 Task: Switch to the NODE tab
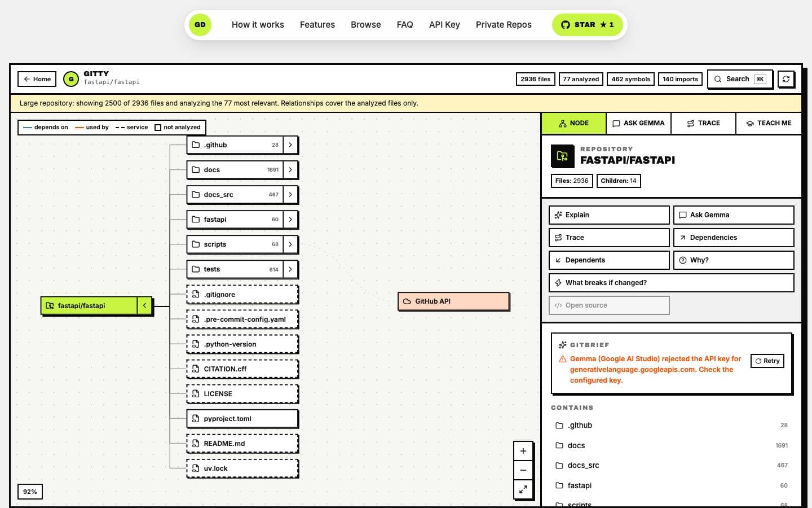pos(573,123)
